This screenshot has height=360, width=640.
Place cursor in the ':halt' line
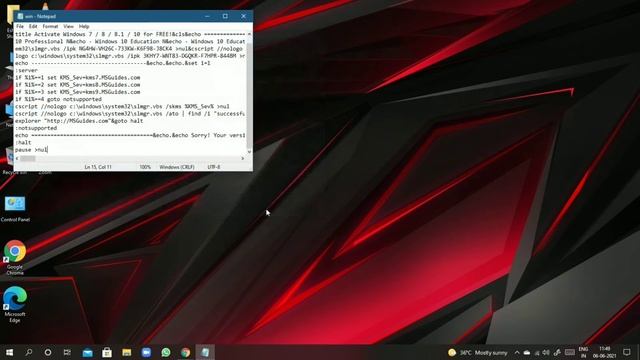pyautogui.click(x=23, y=142)
